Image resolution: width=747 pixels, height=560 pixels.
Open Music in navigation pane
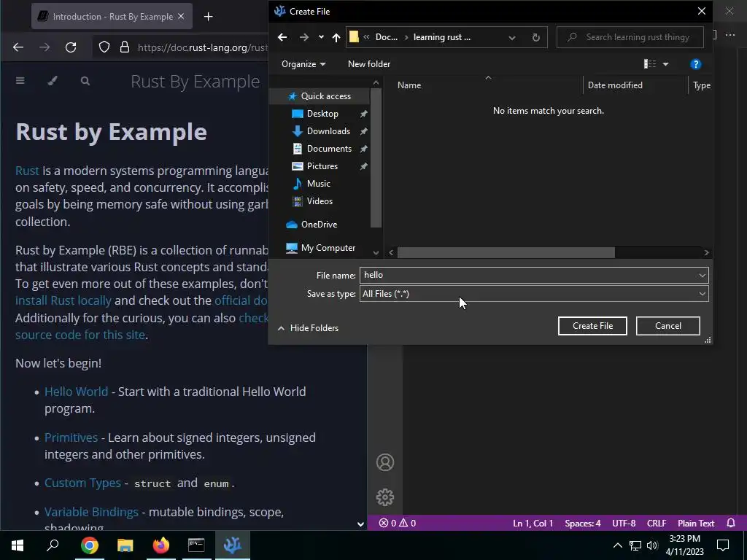tap(318, 183)
